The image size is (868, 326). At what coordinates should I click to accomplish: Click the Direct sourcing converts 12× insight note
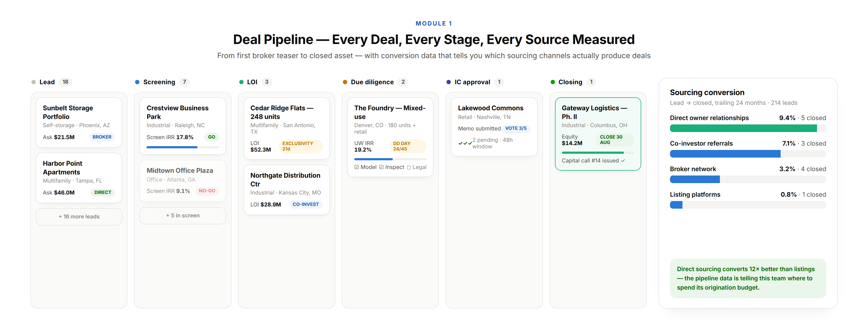pyautogui.click(x=748, y=278)
